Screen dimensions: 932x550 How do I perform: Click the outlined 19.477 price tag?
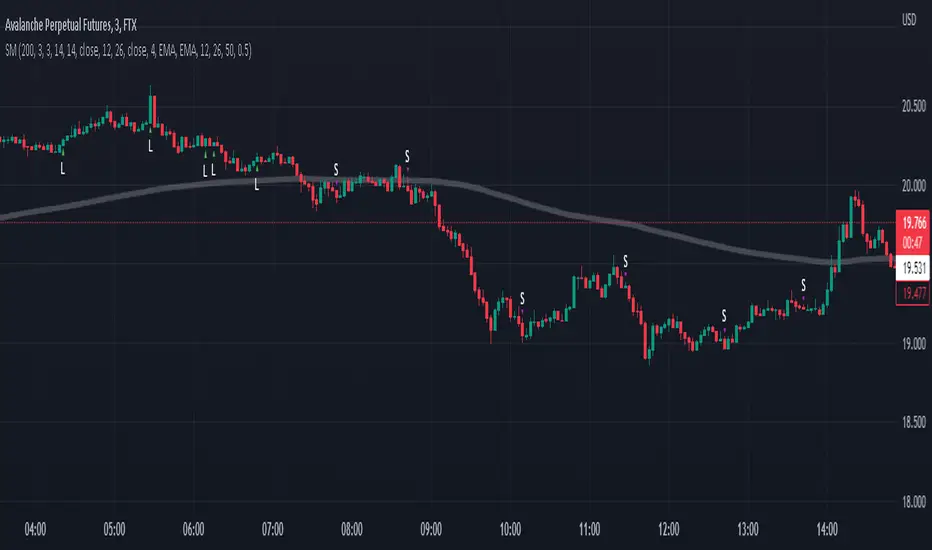(910, 293)
